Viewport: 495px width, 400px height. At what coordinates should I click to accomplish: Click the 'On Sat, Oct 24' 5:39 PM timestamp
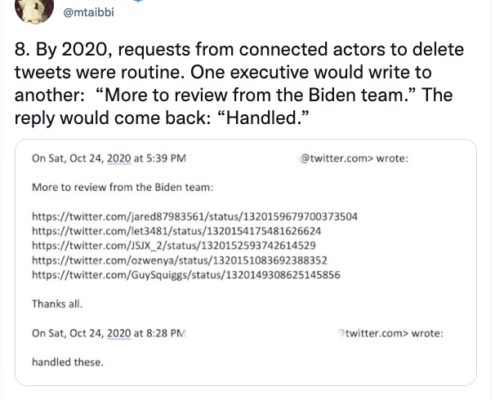[109, 158]
